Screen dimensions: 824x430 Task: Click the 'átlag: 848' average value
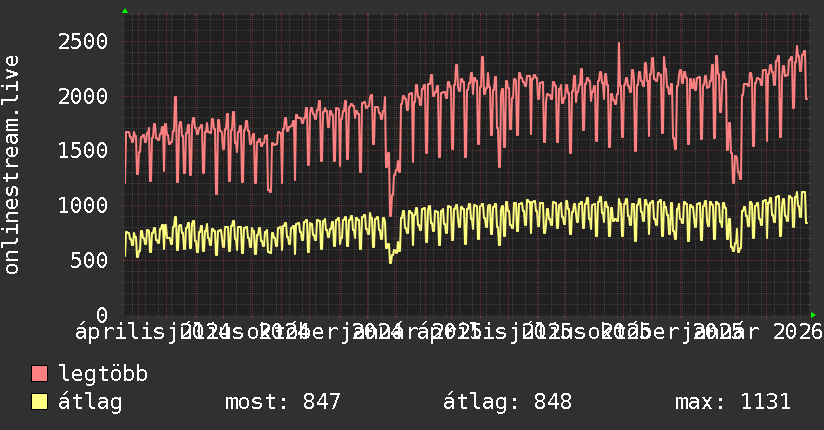click(507, 402)
